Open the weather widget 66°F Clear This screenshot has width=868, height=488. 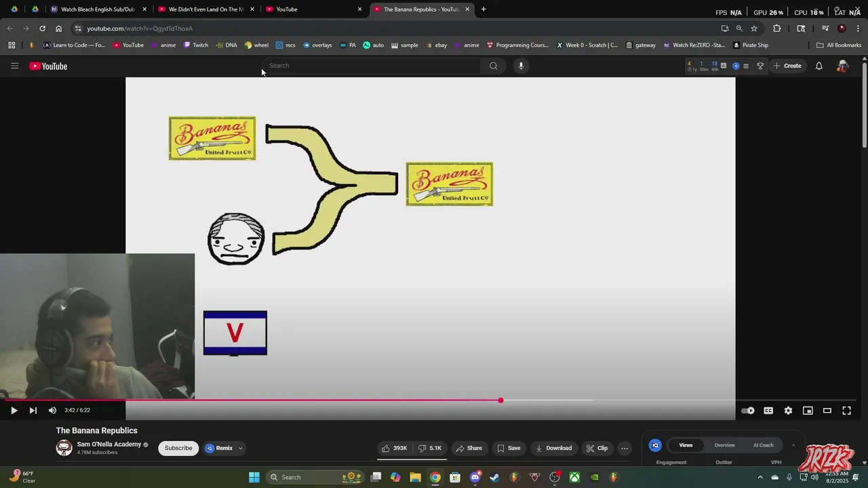[x=22, y=477]
